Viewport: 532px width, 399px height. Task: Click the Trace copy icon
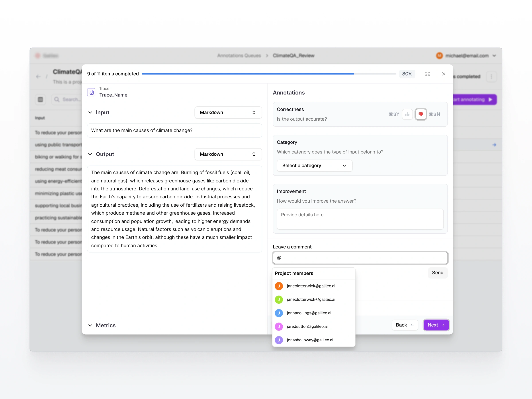(91, 92)
